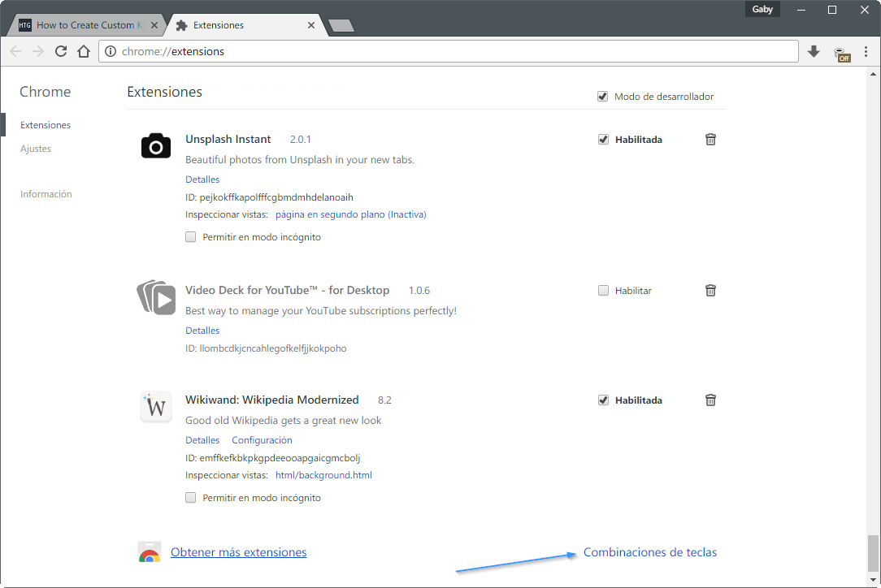Click the scrollbar up arrow
Screen dimensions: 881x588
(x=873, y=74)
